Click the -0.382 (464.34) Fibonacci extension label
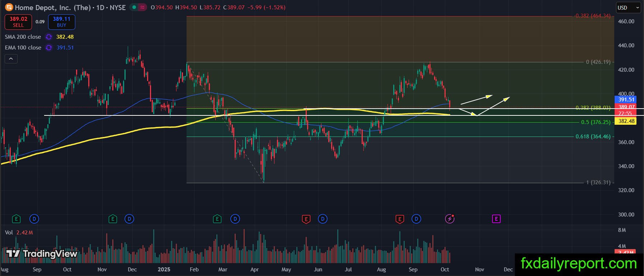644x276 pixels. pos(592,16)
